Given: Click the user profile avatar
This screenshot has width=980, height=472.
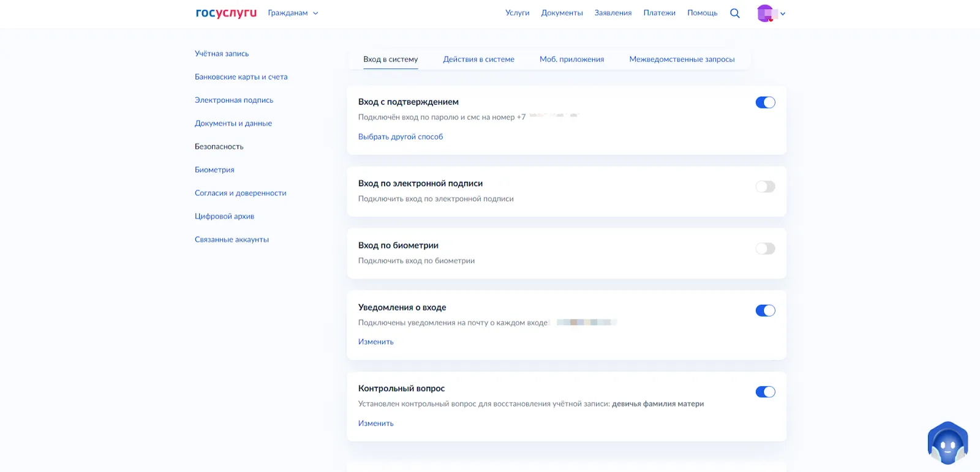Looking at the screenshot, I should coord(766,13).
